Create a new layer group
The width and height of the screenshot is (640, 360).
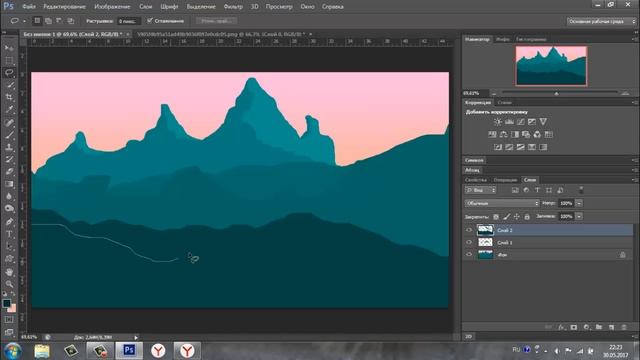click(599, 327)
